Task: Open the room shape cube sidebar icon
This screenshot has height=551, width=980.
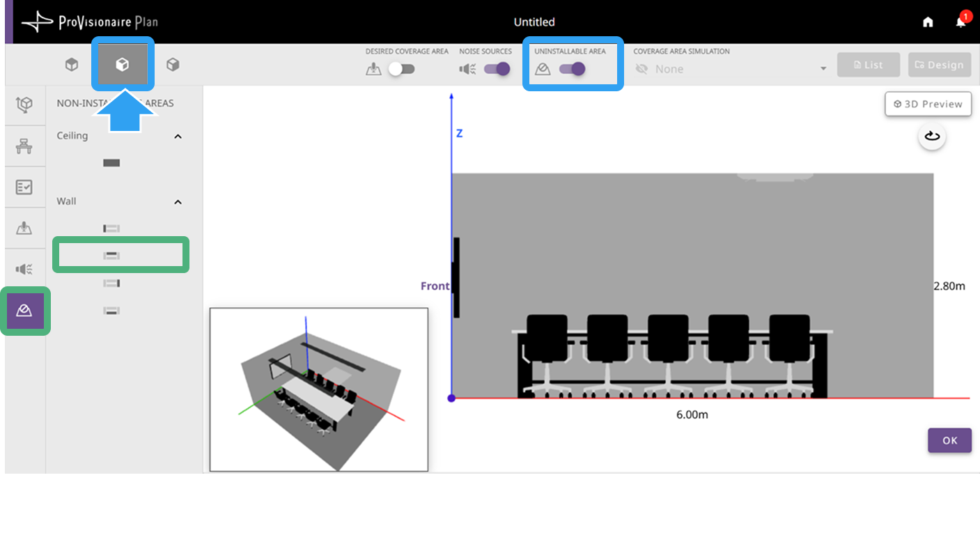Action: (x=24, y=105)
